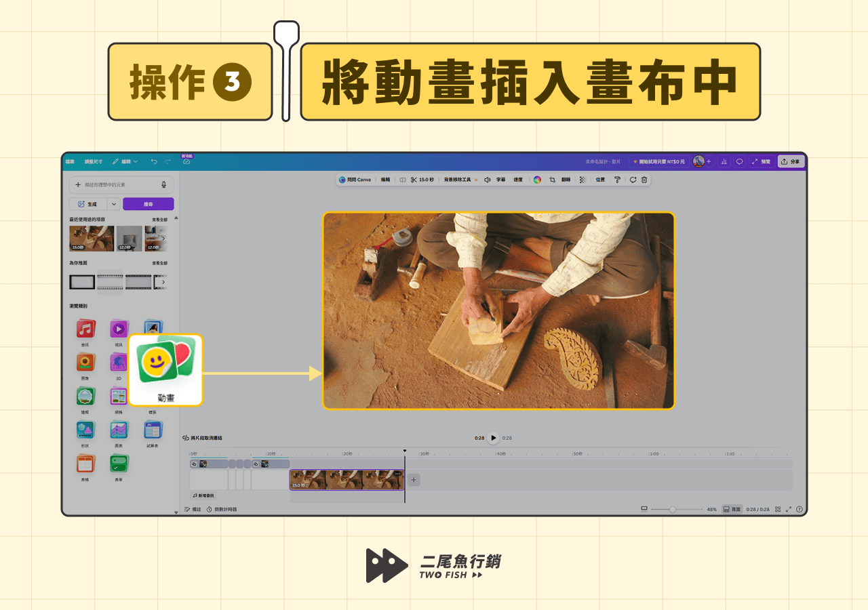Open the 3D elements category icon

tap(119, 363)
